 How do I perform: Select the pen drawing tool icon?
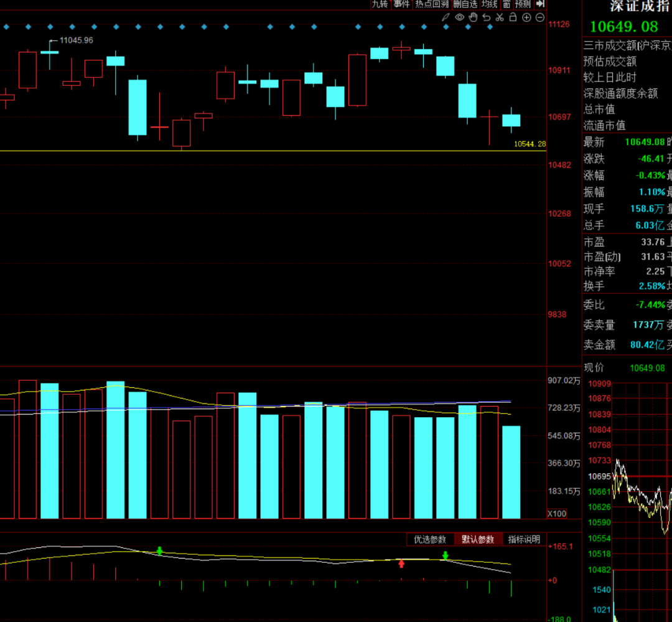(x=446, y=17)
